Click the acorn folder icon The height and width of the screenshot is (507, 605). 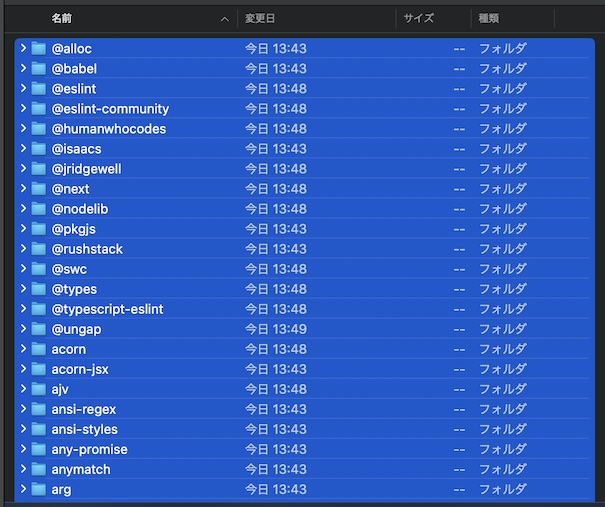[x=39, y=349]
